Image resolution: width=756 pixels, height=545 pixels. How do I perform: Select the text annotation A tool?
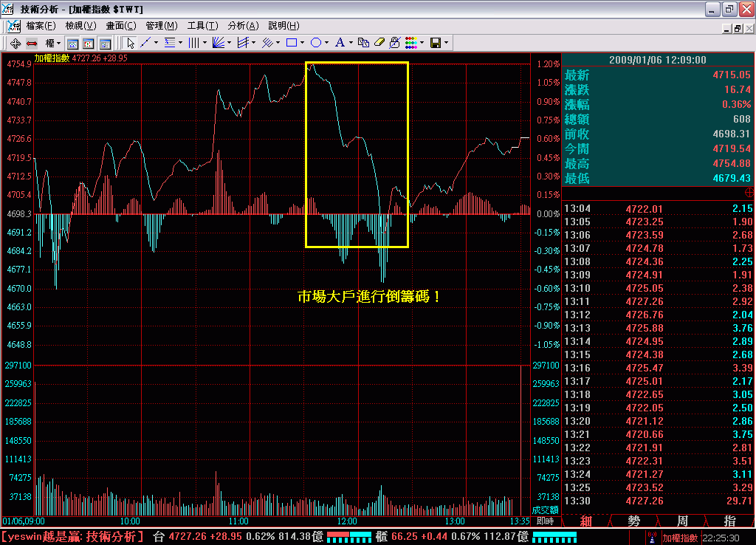click(x=340, y=44)
